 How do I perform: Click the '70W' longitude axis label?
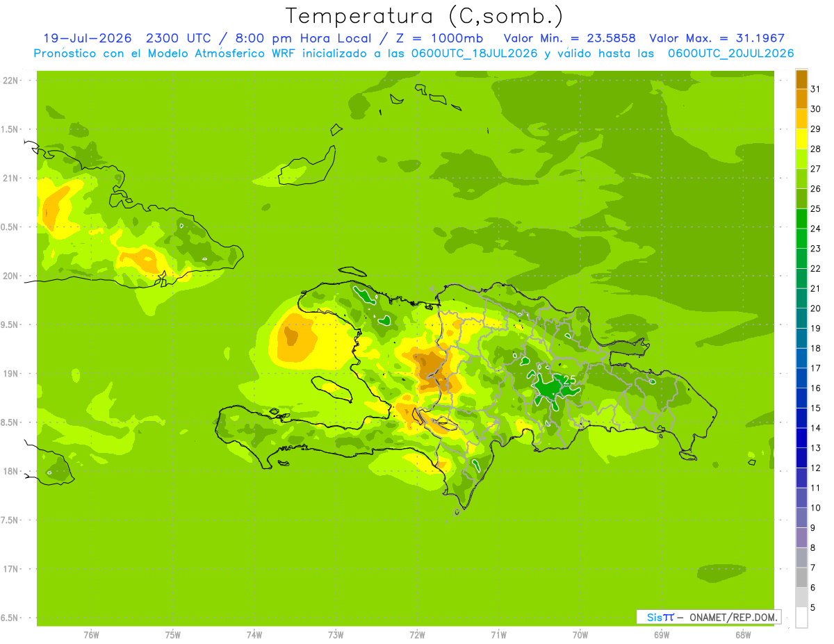(x=580, y=634)
